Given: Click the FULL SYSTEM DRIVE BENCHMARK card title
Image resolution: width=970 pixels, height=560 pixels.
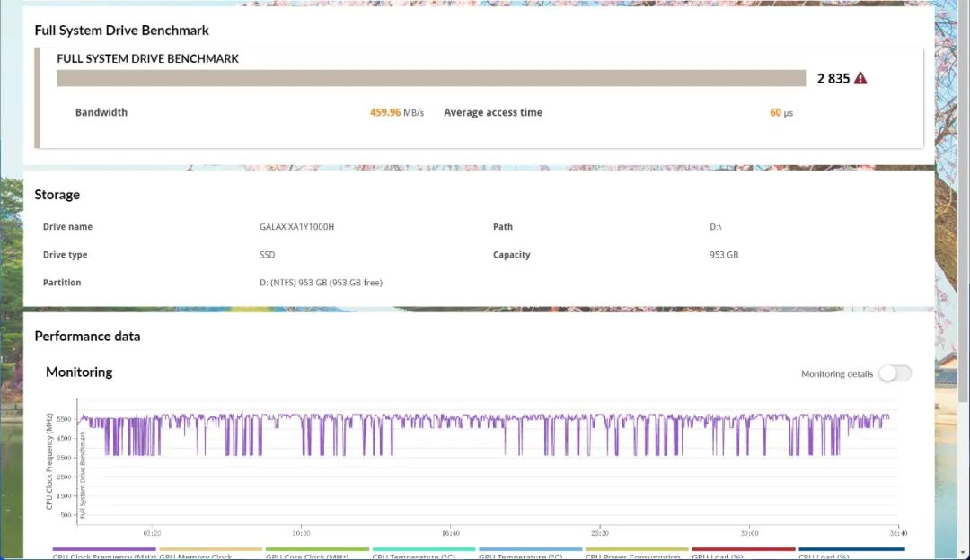Looking at the screenshot, I should coord(147,58).
